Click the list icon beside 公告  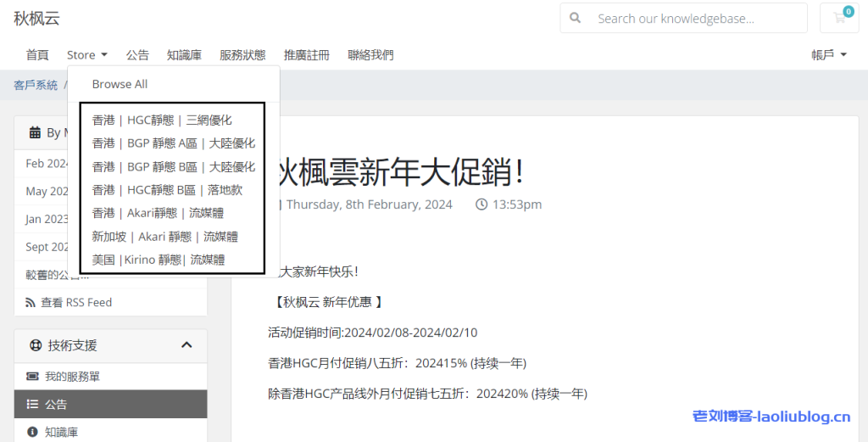[x=32, y=404]
